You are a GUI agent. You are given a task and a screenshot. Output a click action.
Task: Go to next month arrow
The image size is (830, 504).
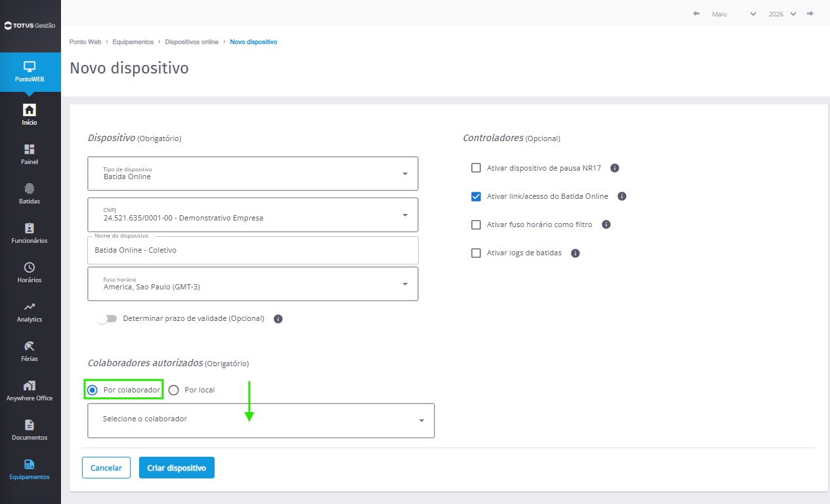point(810,14)
